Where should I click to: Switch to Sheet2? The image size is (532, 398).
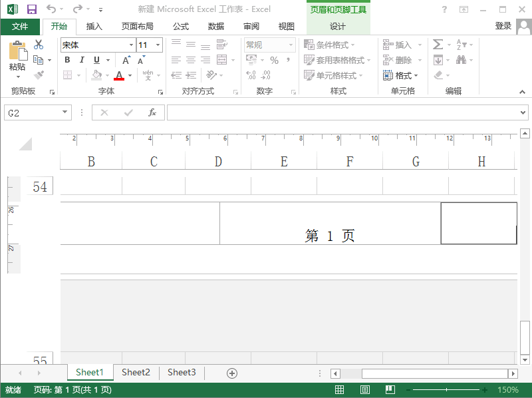point(136,373)
